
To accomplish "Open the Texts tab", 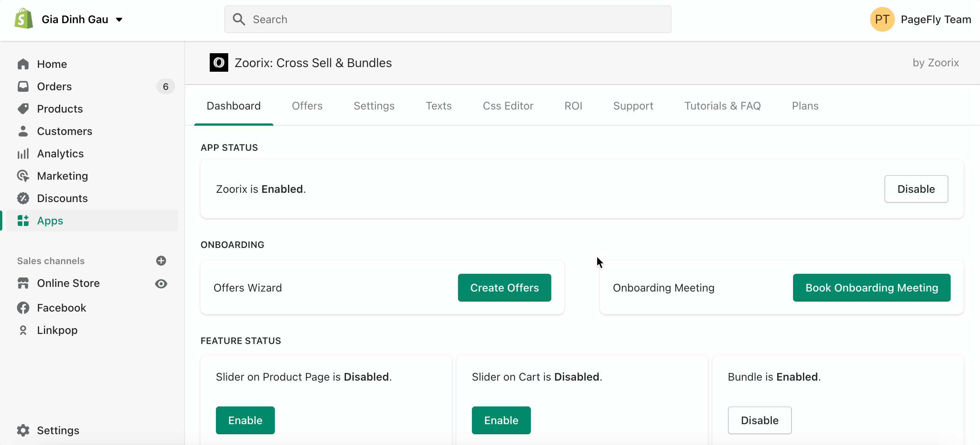I will click(x=439, y=106).
